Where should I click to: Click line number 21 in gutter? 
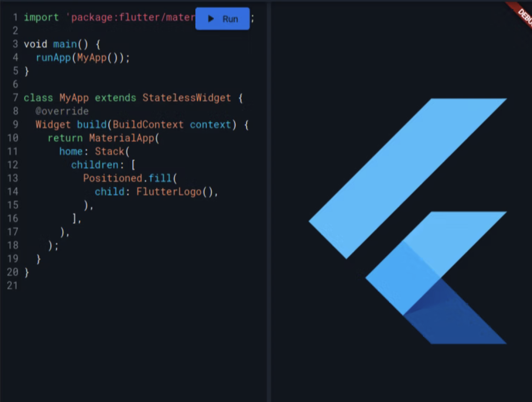(12, 286)
